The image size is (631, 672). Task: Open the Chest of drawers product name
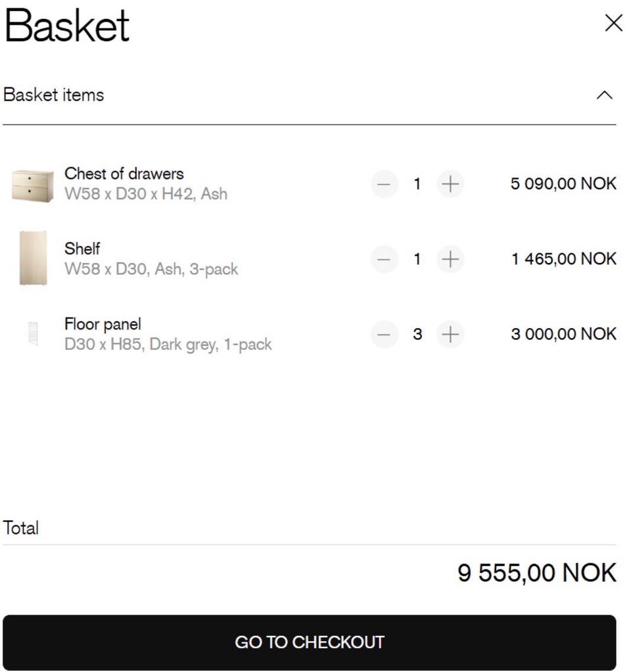pyautogui.click(x=124, y=174)
